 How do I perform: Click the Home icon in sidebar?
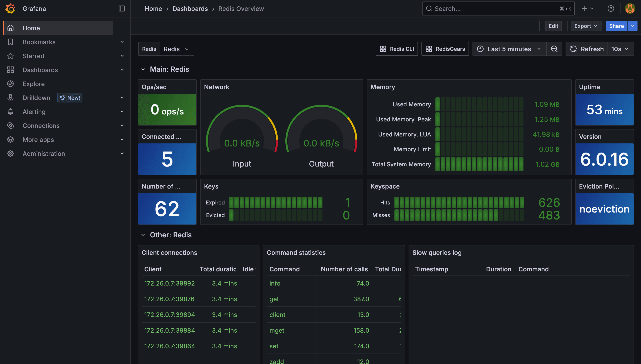click(10, 28)
